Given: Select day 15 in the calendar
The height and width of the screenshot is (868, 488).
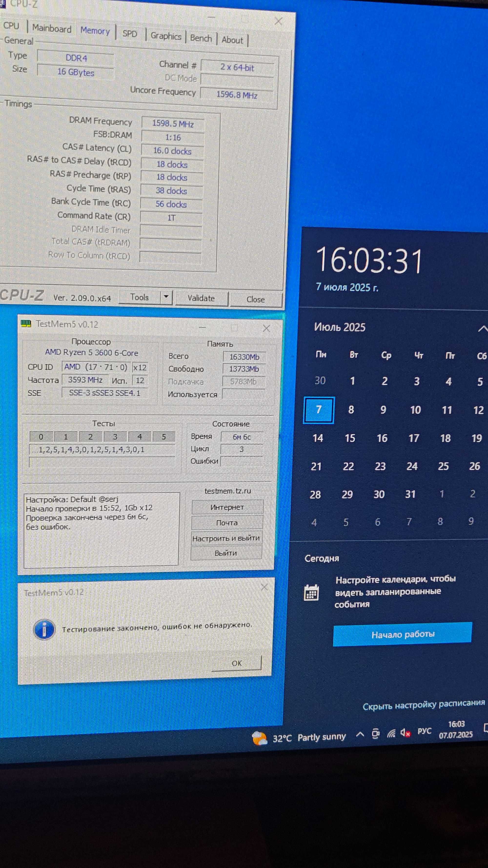Looking at the screenshot, I should tap(350, 438).
